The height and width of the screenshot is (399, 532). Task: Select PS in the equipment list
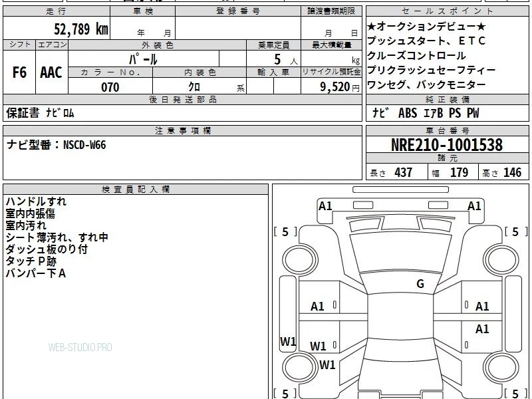point(455,113)
